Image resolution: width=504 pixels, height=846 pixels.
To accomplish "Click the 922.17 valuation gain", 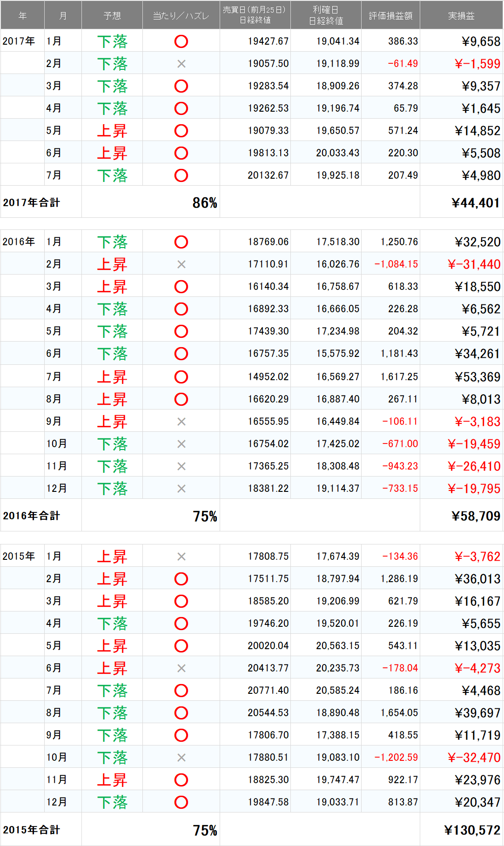I will pyautogui.click(x=403, y=780).
